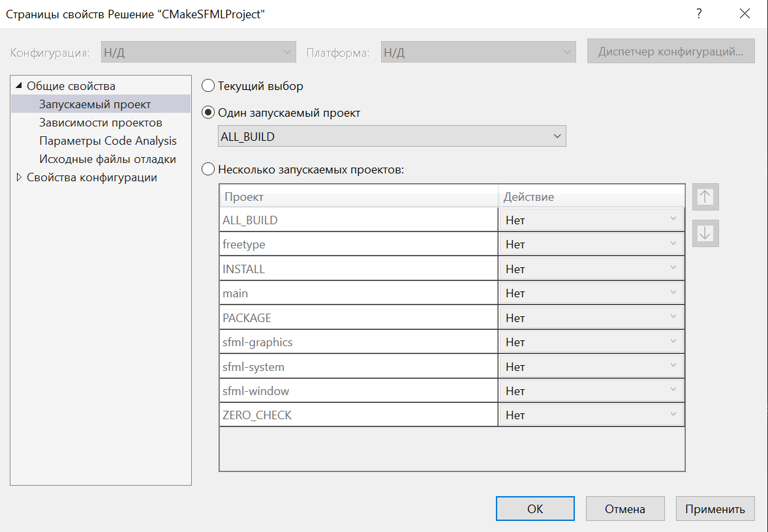The width and height of the screenshot is (768, 532).
Task: Click the Отмена button
Action: (624, 509)
